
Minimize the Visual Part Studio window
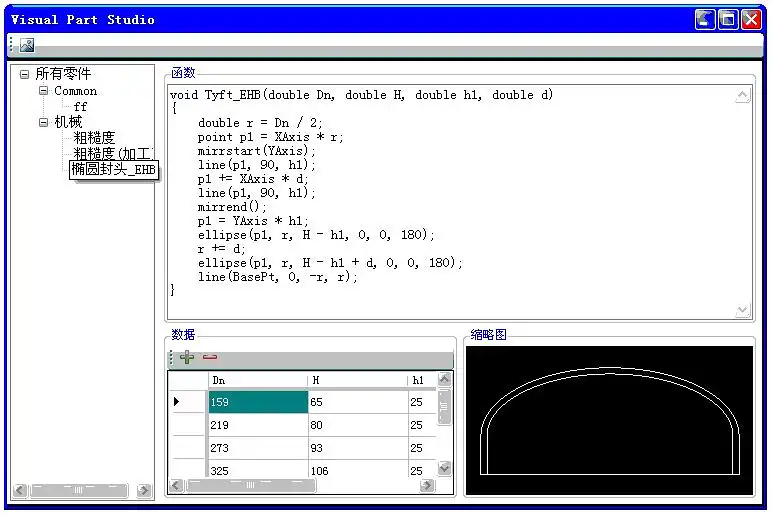(705, 20)
